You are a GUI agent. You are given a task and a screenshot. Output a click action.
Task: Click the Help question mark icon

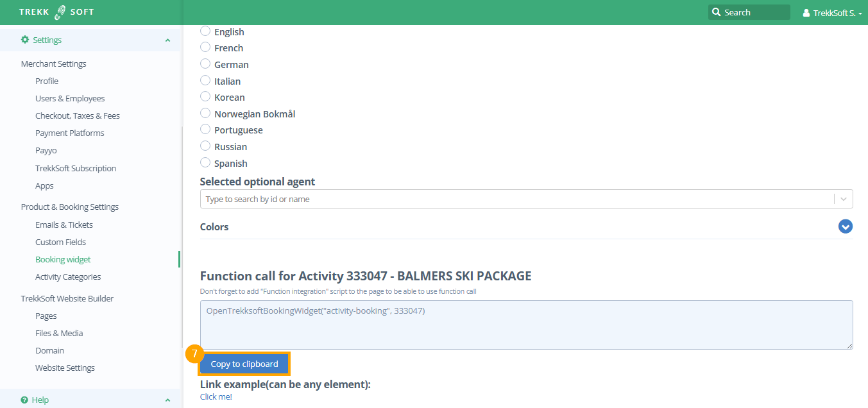(x=24, y=400)
